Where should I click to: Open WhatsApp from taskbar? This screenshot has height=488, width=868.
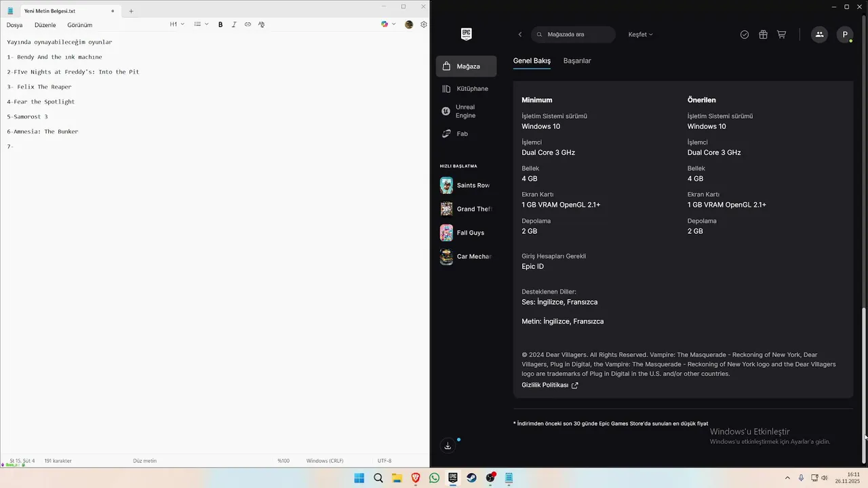tap(434, 478)
